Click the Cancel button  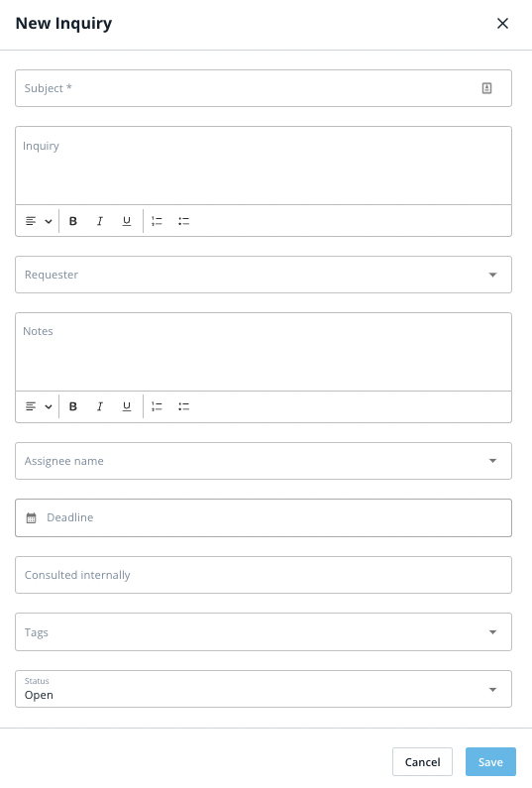pos(422,762)
